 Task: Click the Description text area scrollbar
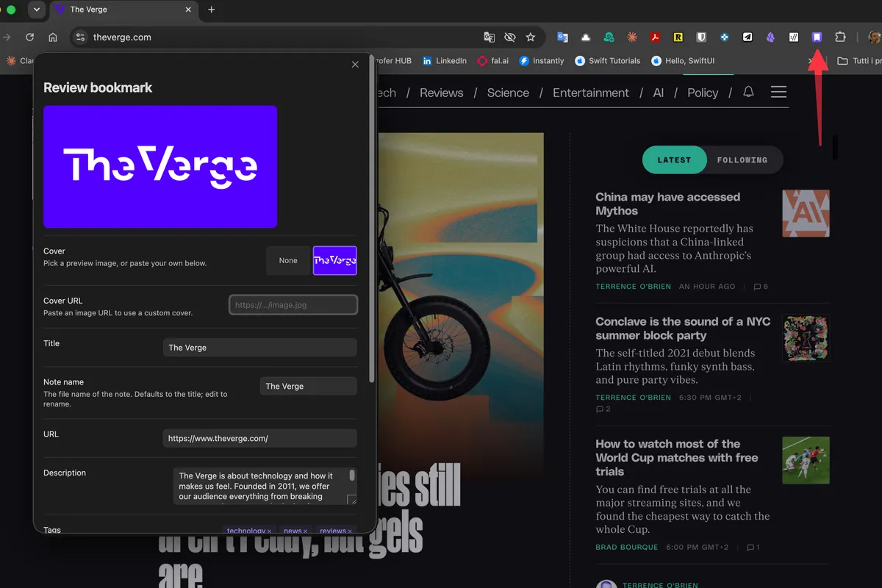point(352,476)
